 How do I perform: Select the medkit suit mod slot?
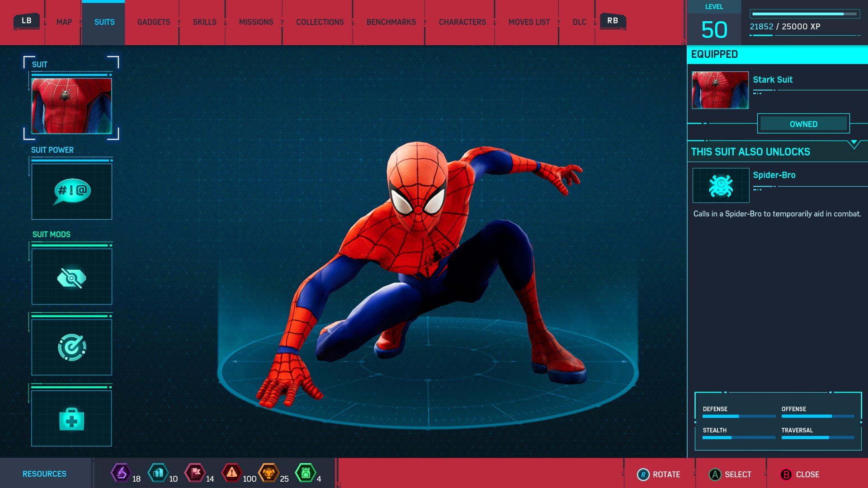click(x=72, y=418)
